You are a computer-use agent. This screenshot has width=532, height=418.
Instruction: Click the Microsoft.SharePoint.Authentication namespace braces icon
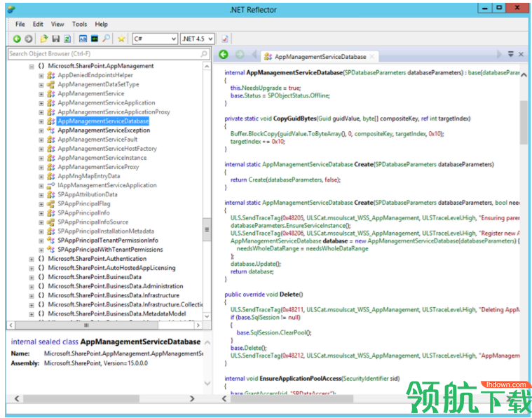click(41, 259)
